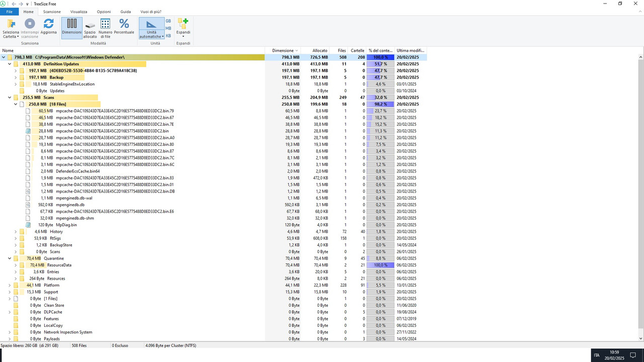Open Unità automatiche dropdown arrow
The width and height of the screenshot is (644, 362).
(x=163, y=37)
